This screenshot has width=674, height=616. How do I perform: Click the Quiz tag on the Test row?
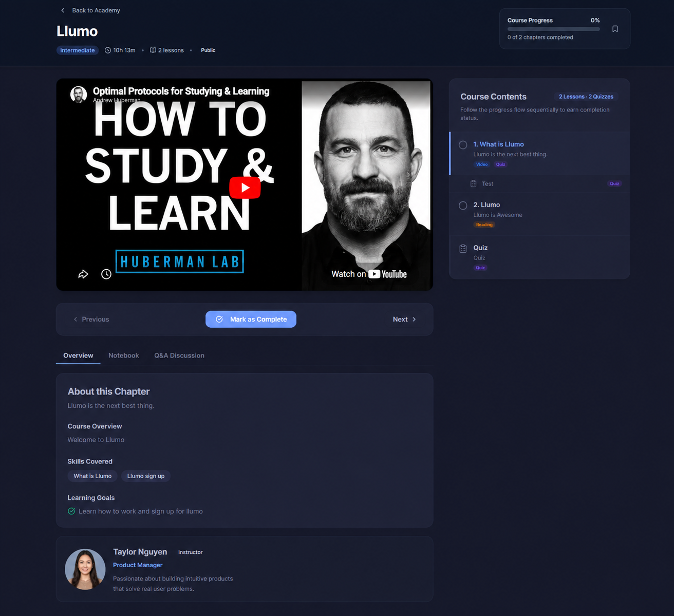(614, 183)
